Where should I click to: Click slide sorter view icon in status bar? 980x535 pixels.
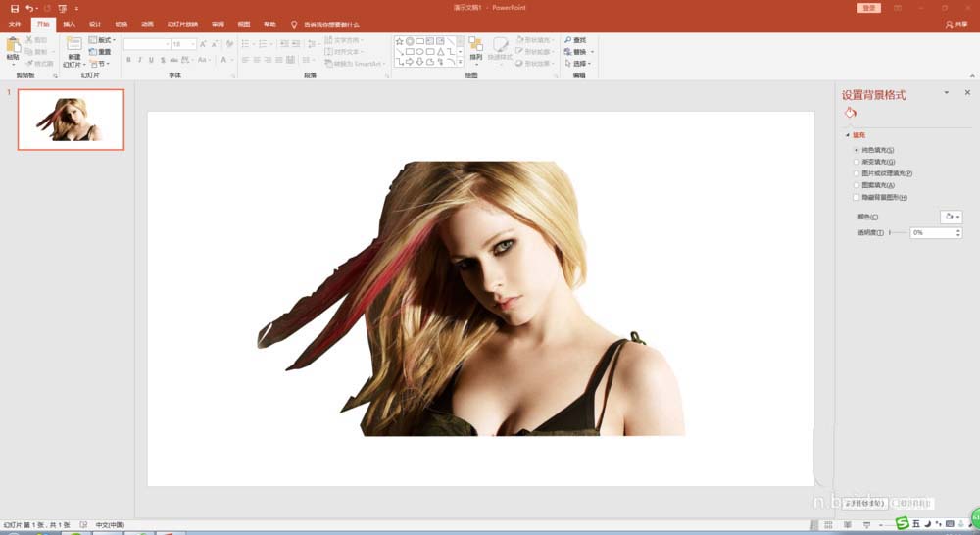[x=828, y=525]
